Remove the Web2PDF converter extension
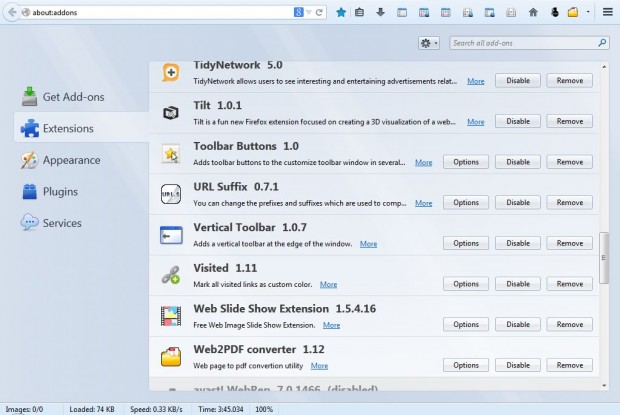This screenshot has width=620, height=415. pos(569,365)
